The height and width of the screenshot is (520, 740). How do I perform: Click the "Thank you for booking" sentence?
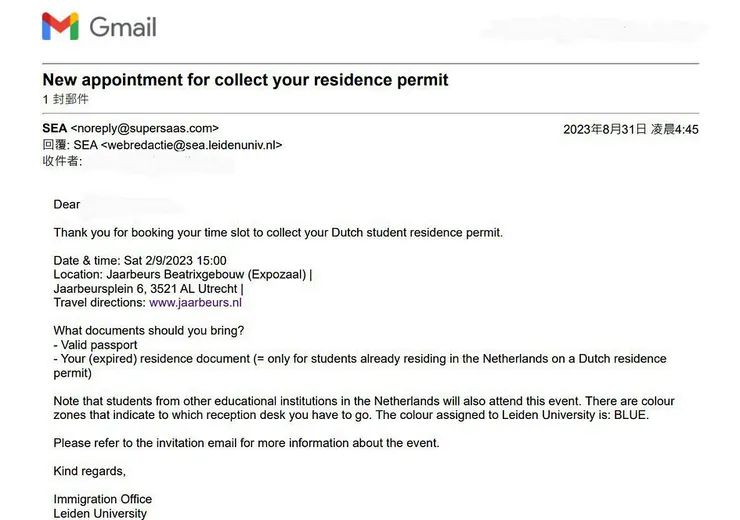[x=278, y=233]
